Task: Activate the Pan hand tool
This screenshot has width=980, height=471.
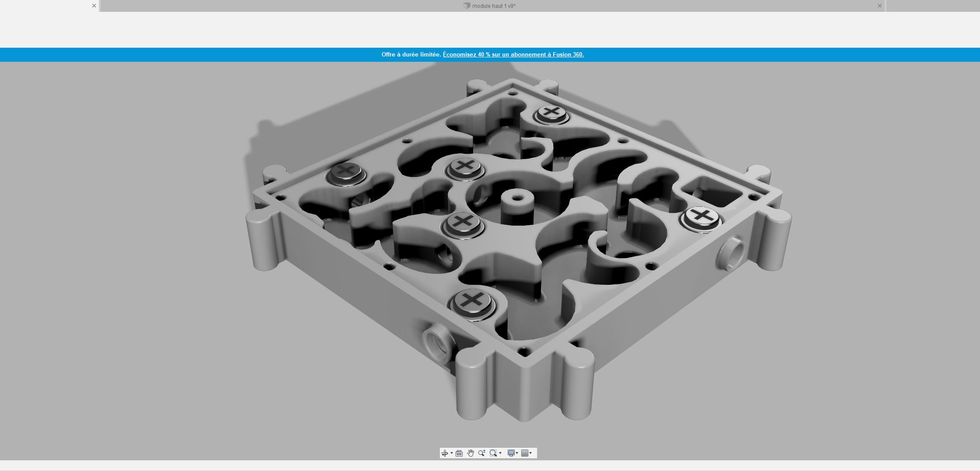Action: click(470, 453)
